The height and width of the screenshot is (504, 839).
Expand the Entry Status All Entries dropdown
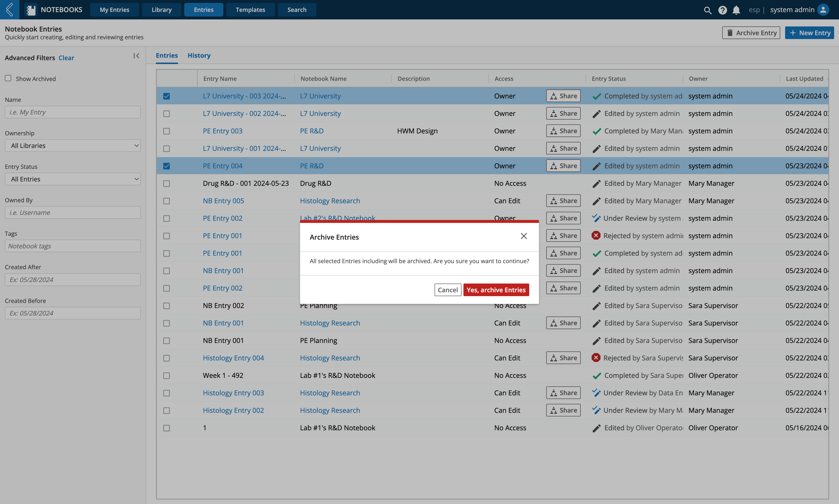coord(71,178)
